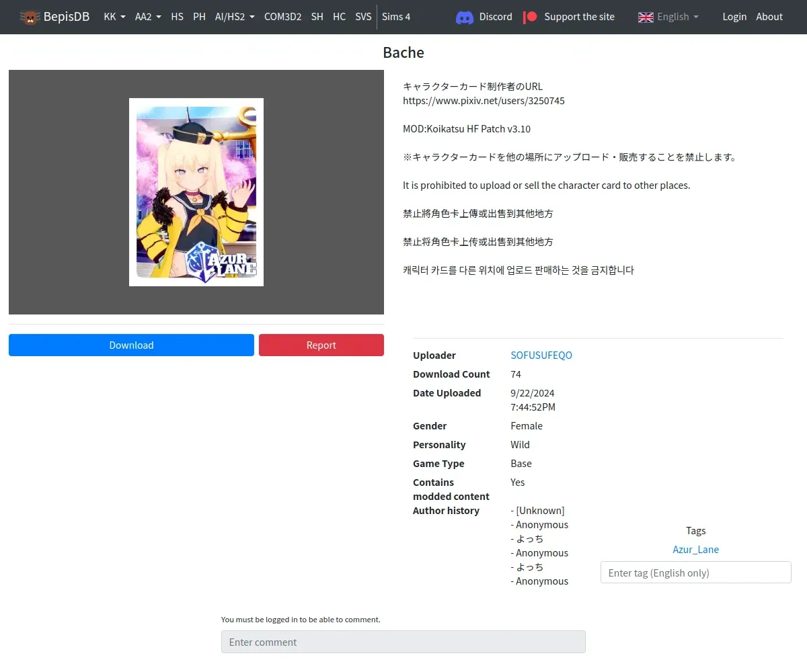Open the COM3D2 section
The width and height of the screenshot is (807, 672).
(282, 17)
